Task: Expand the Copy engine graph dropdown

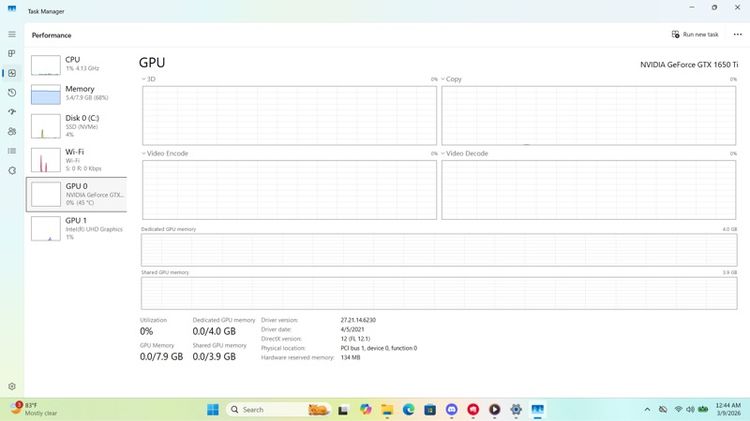Action: (x=443, y=79)
